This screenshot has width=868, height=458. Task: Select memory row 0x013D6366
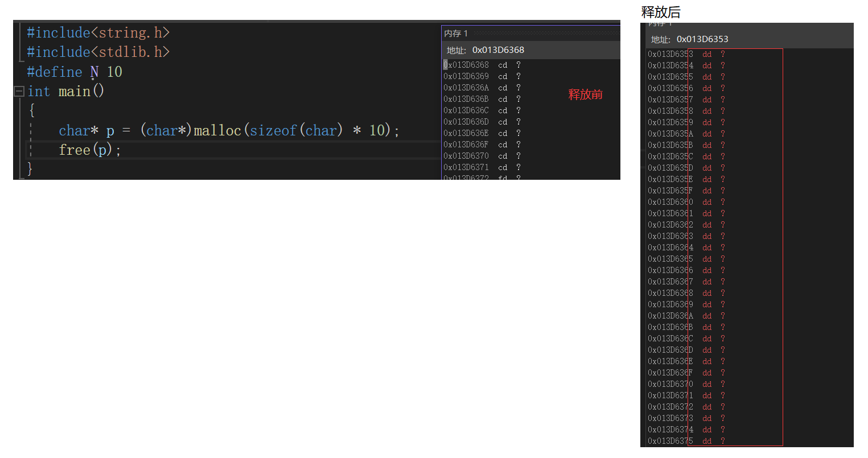coord(686,270)
